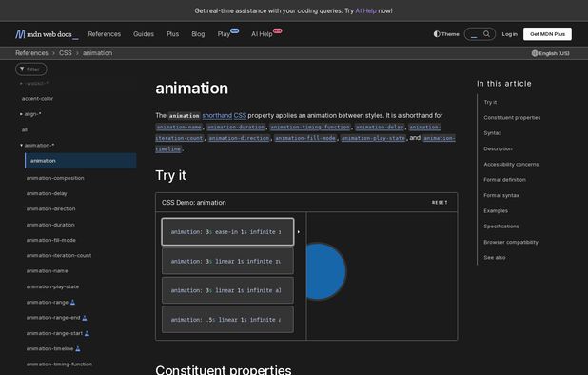The image size is (588, 375).
Task: Click References in the breadcrumb
Action: tap(31, 53)
